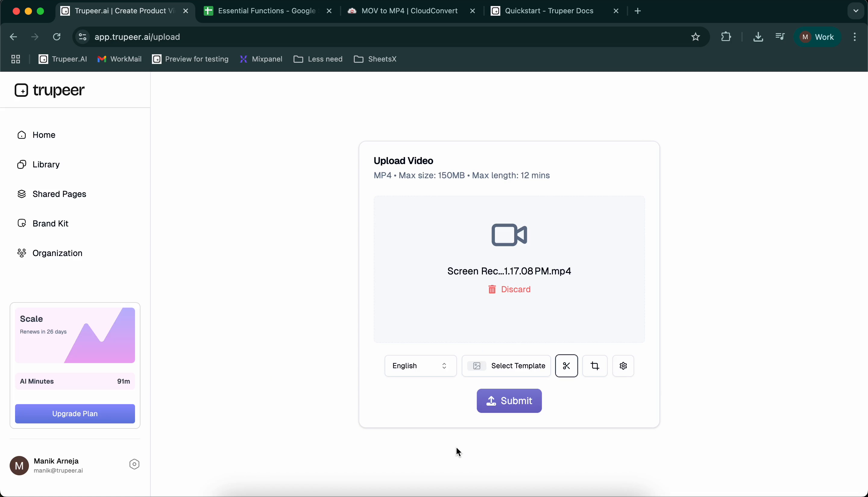Screen dimensions: 868x497
Task: Open profile settings gear next to Manik Arneja
Action: click(134, 464)
